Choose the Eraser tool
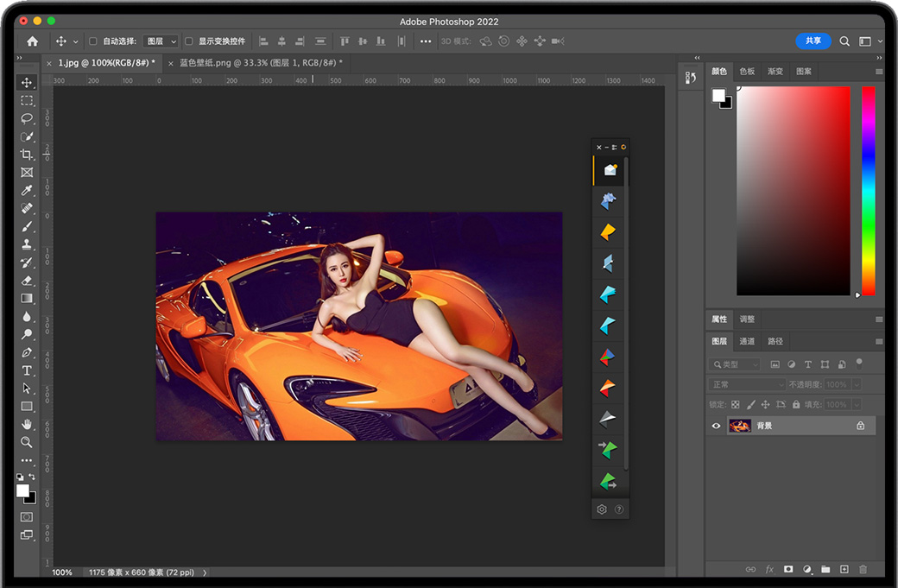This screenshot has height=588, width=898. [x=27, y=281]
